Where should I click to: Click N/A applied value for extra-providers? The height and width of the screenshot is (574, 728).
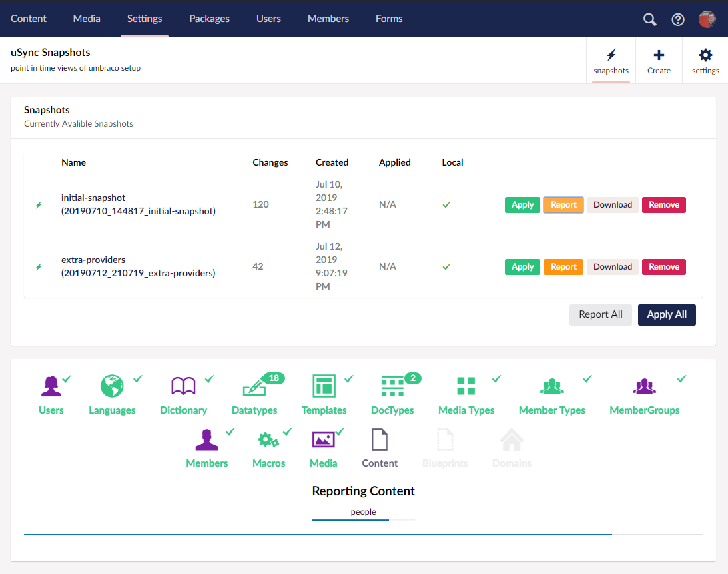pyautogui.click(x=387, y=267)
